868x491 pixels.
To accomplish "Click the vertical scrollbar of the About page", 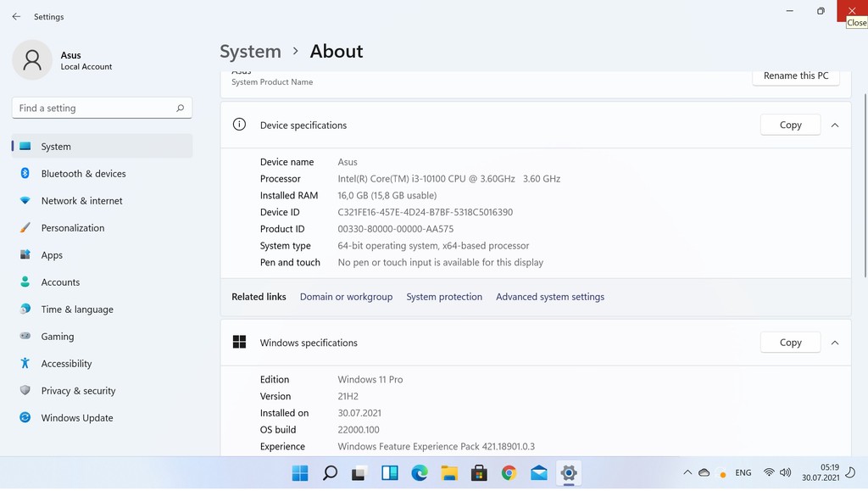I will [x=865, y=186].
